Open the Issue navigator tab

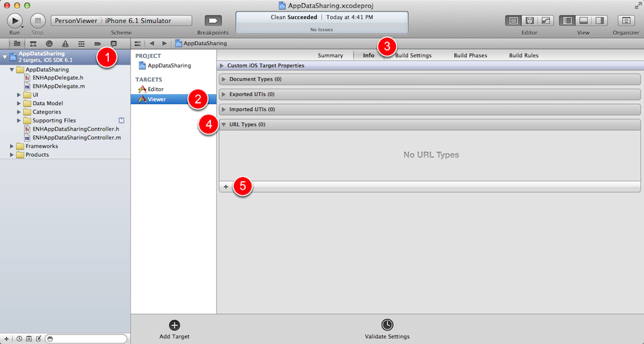point(65,43)
